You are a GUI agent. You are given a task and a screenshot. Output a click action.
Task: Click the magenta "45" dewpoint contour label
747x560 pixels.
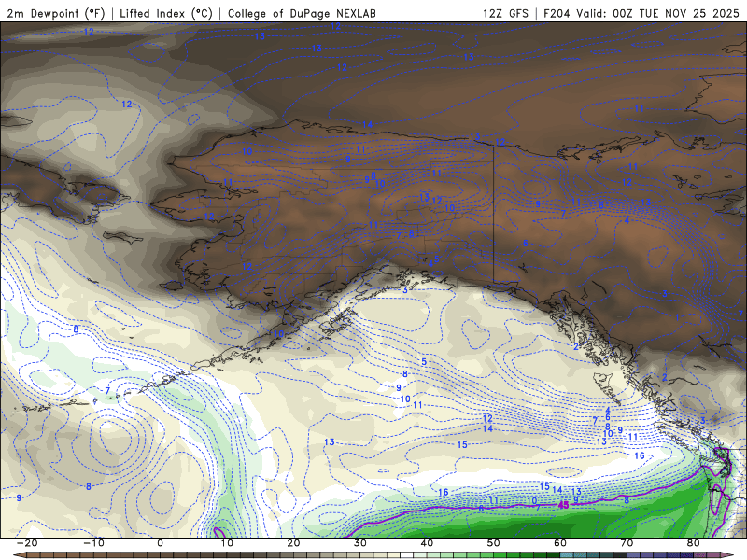pos(564,505)
